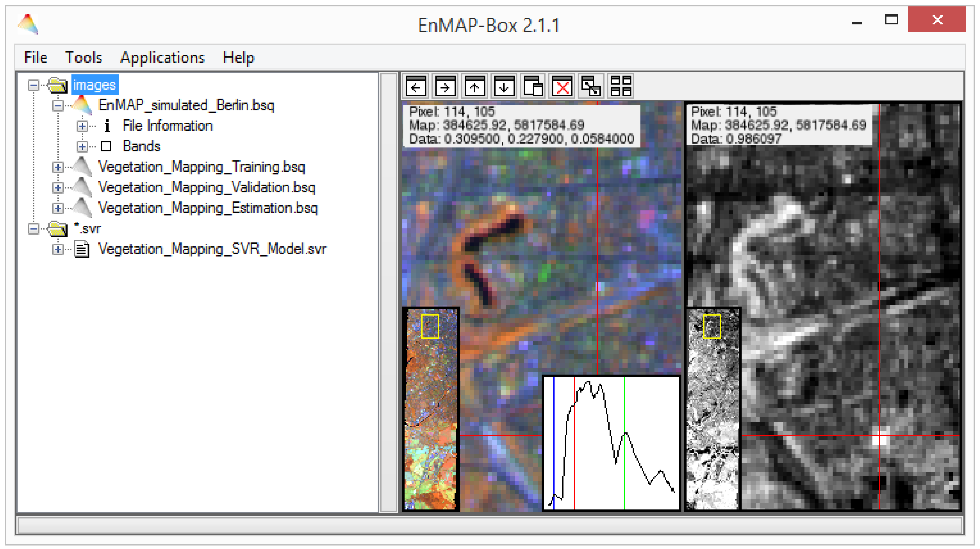Select Vegetation_Mapping_Estimation.bsq in file list

coord(208,208)
